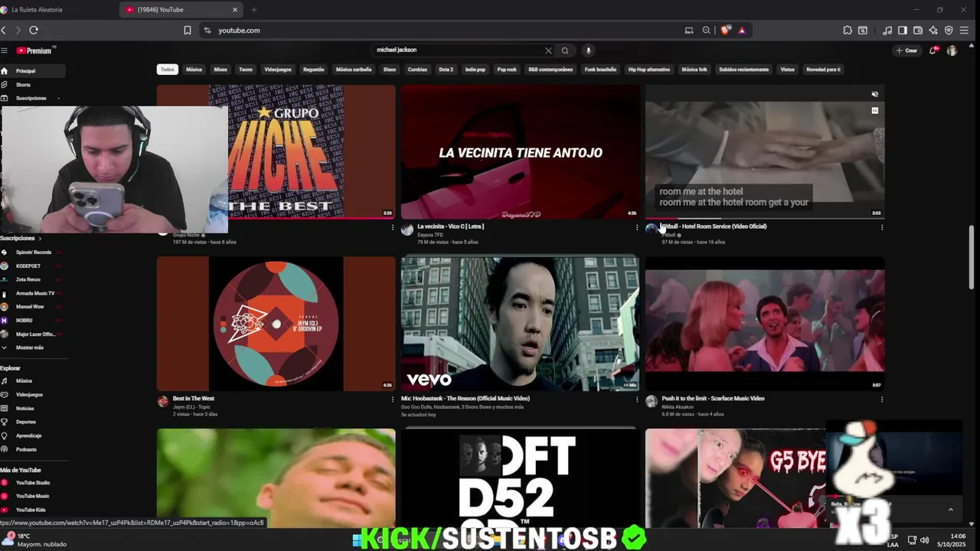Start voice search with the microphone
The image size is (980, 551).
(588, 51)
